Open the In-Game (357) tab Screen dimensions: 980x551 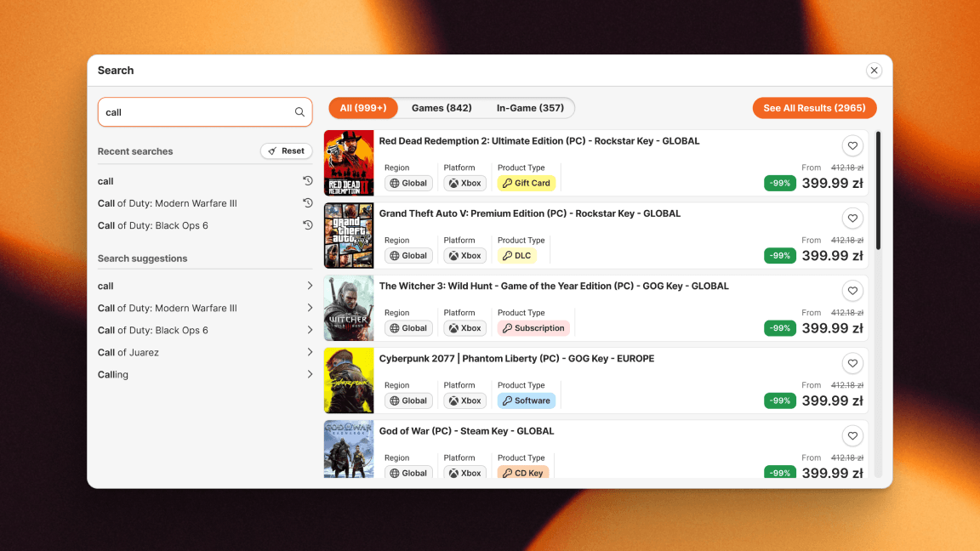(x=531, y=108)
